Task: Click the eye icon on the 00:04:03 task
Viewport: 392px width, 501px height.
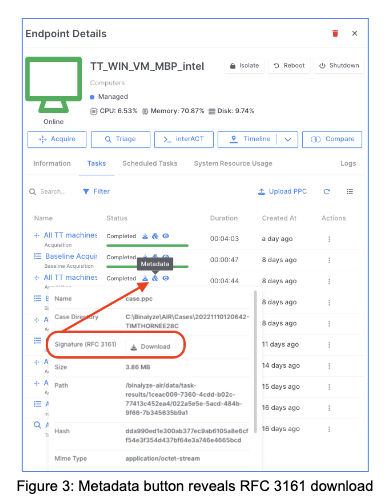Action: click(166, 236)
